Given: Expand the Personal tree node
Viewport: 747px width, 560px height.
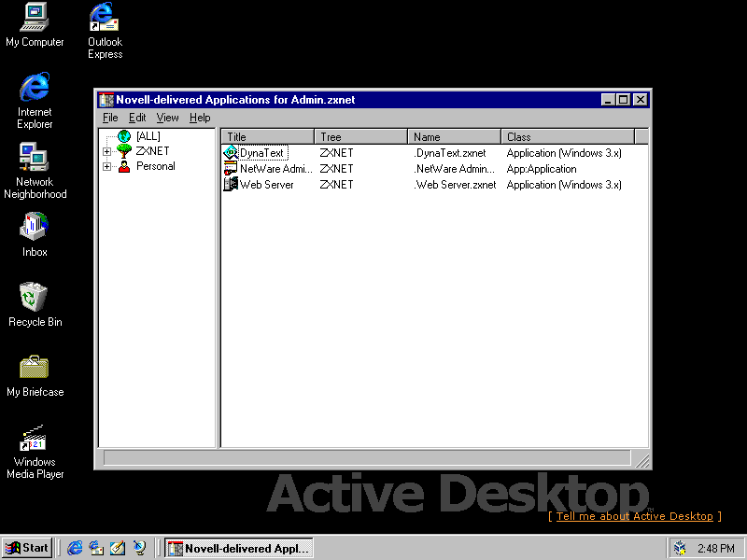Looking at the screenshot, I should pos(106,167).
